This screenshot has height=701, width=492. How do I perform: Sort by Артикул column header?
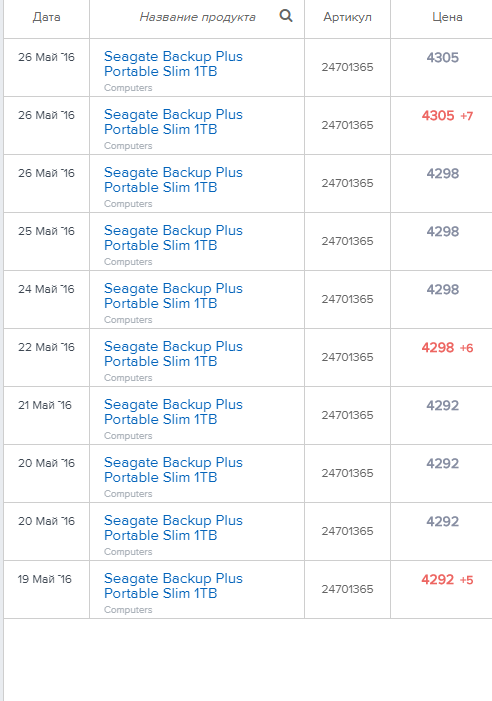[347, 17]
